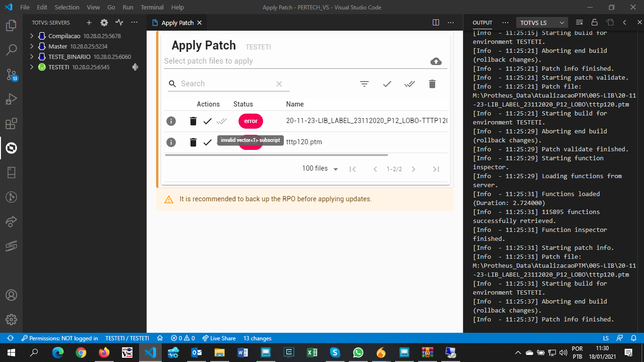This screenshot has width=644, height=362.
Task: Split the Apply Patch editor
Action: [436, 23]
